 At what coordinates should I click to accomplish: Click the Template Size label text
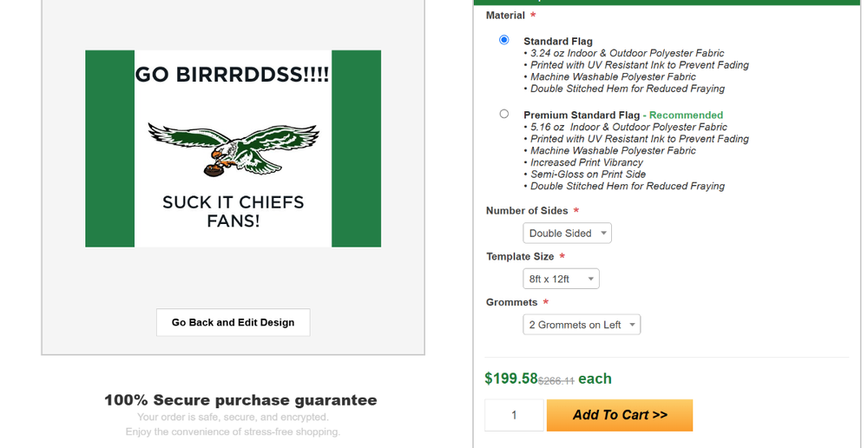[520, 257]
